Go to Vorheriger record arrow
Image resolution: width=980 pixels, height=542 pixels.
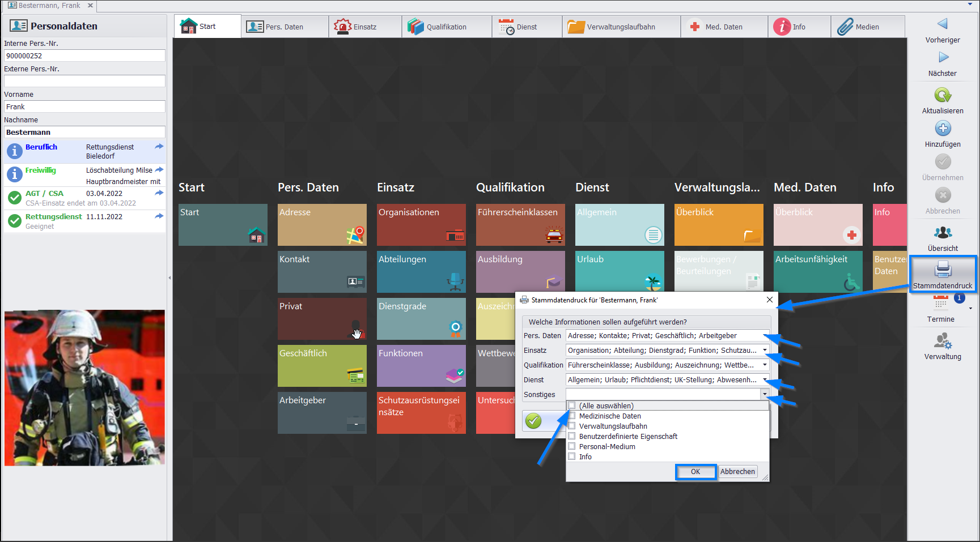coord(943,24)
